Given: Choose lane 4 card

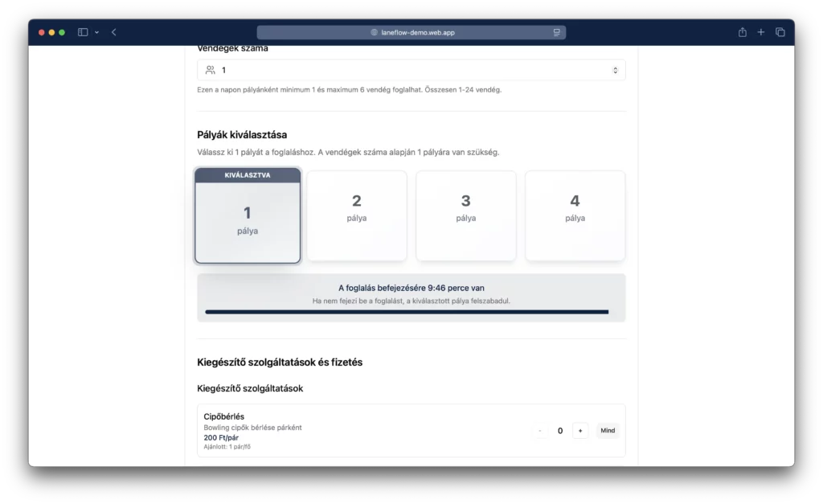Looking at the screenshot, I should tap(575, 215).
